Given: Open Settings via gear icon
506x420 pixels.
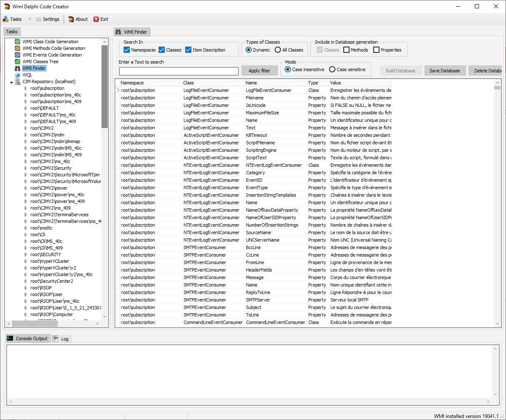Looking at the screenshot, I should [x=39, y=19].
